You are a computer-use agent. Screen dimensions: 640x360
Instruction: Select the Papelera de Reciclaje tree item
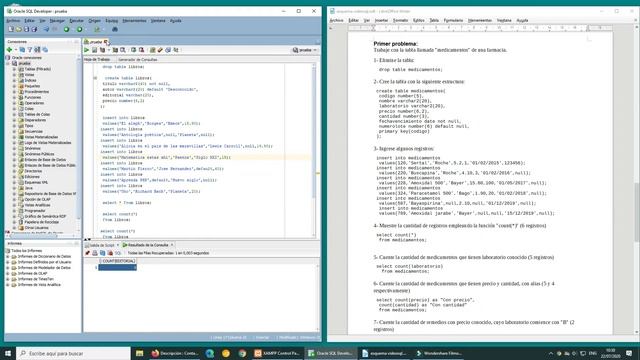(42, 222)
